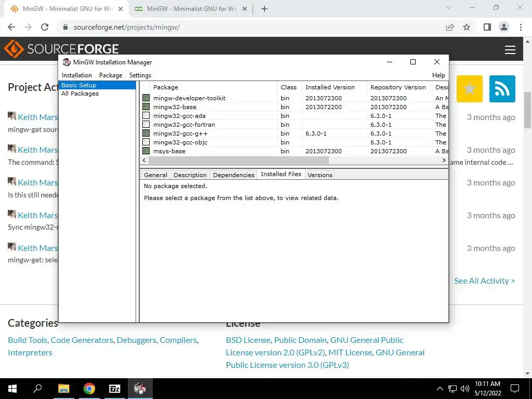Image resolution: width=532 pixels, height=399 pixels.
Task: Open the MIT License link
Action: coord(350,353)
